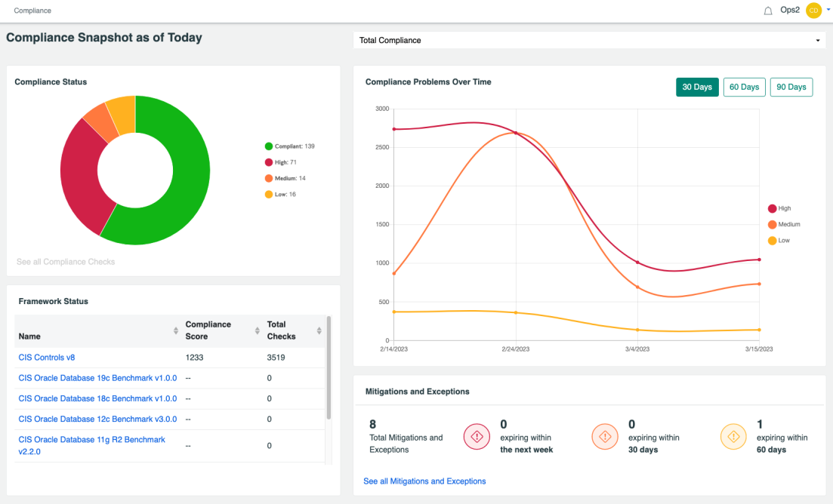Click the CD user avatar

click(812, 11)
